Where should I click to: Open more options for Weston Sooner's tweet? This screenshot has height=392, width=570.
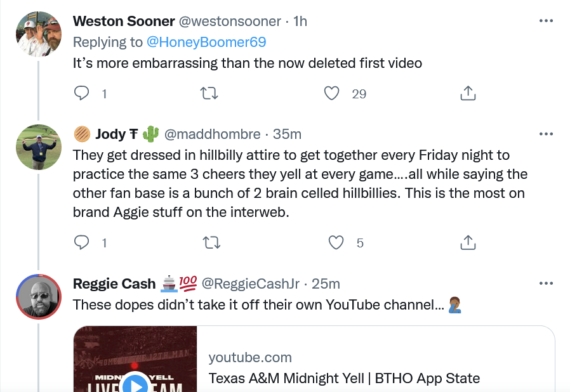coord(546,21)
